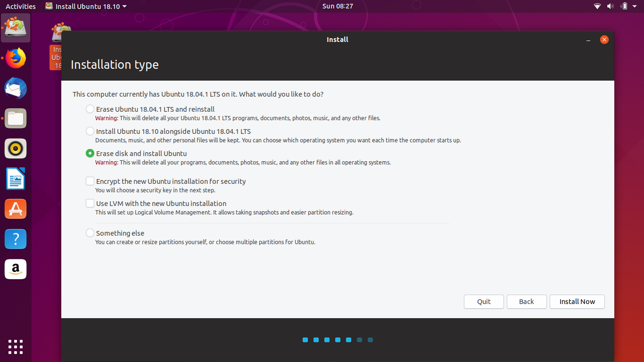Launch Rhythmbox music player from the dock
644x362 pixels.
tap(16, 148)
